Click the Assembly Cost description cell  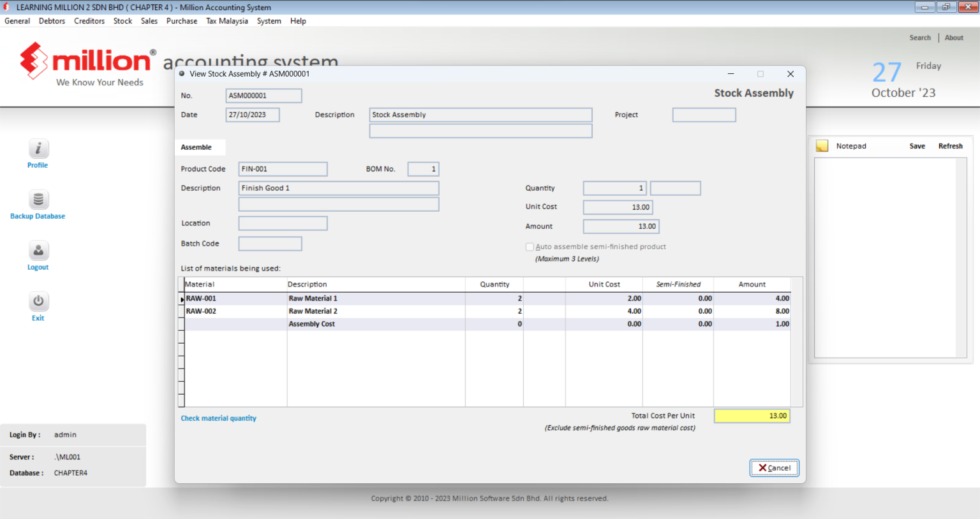coord(376,324)
